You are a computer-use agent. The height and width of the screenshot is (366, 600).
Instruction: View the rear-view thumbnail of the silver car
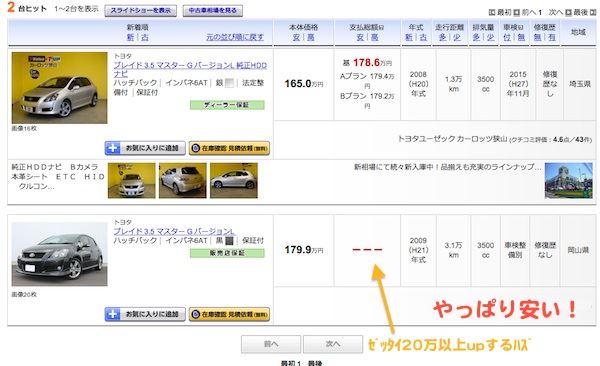(183, 181)
